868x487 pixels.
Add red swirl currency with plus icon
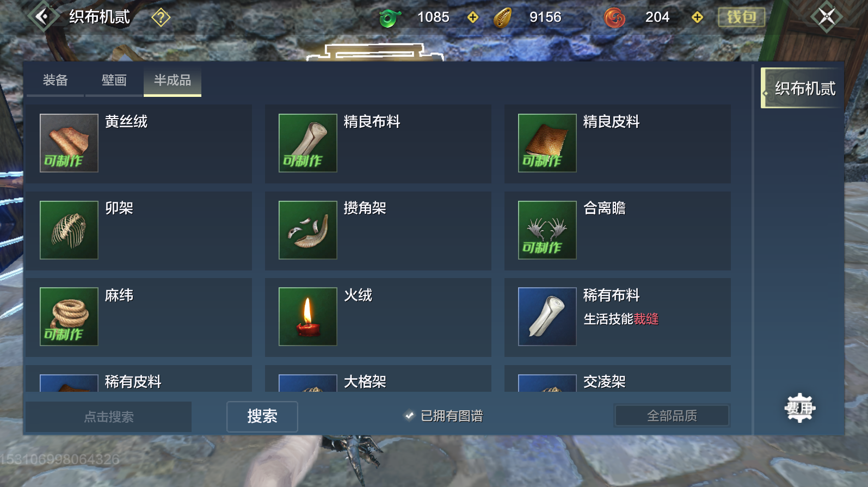point(697,17)
